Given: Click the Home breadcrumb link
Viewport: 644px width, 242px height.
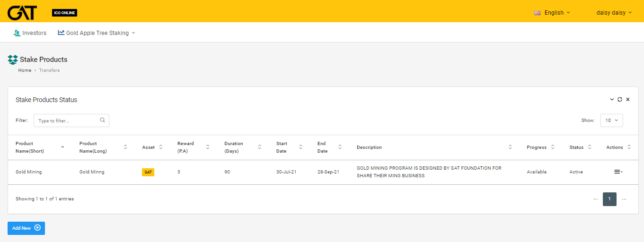Looking at the screenshot, I should tap(25, 70).
